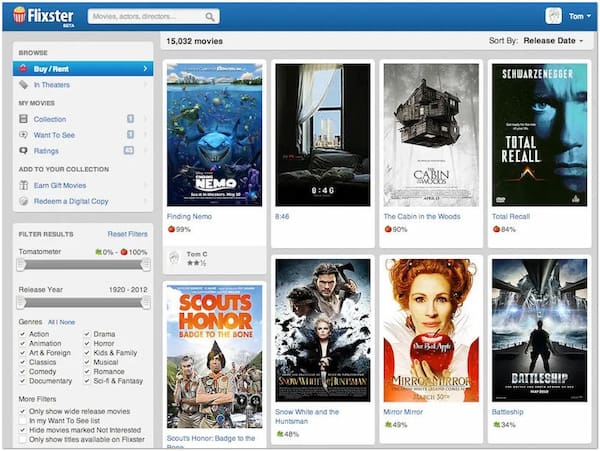Click the Reset Filters link
The width and height of the screenshot is (600, 451).
pyautogui.click(x=127, y=234)
